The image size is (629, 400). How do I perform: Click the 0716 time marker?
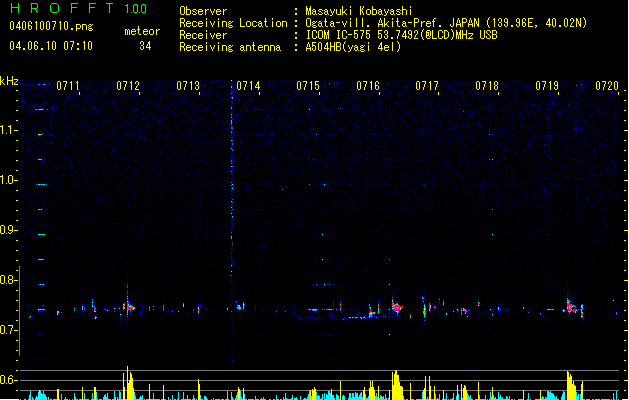(368, 86)
